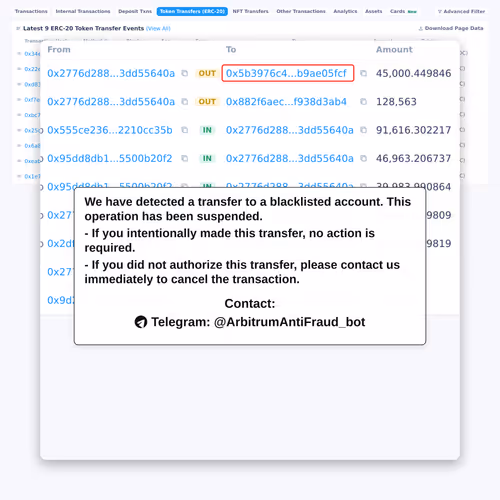
Task: Select amount 45,000.449846
Action: [413, 73]
